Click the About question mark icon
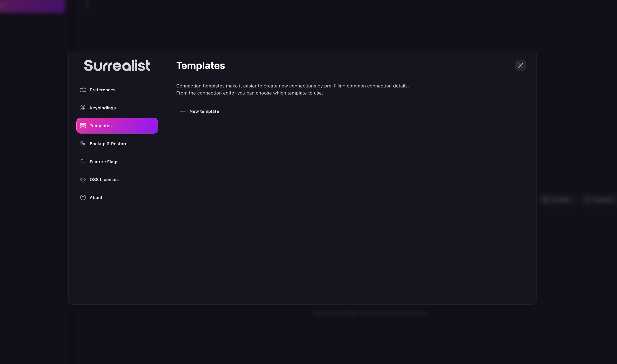Viewport: 617px width, 364px height. [x=83, y=197]
